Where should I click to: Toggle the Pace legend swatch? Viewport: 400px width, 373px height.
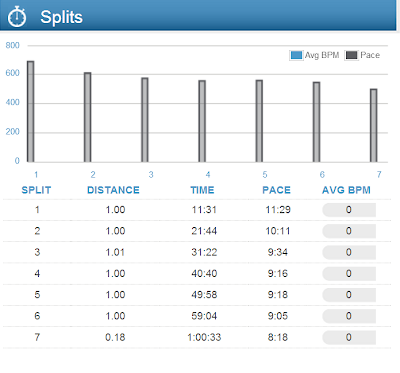click(351, 55)
